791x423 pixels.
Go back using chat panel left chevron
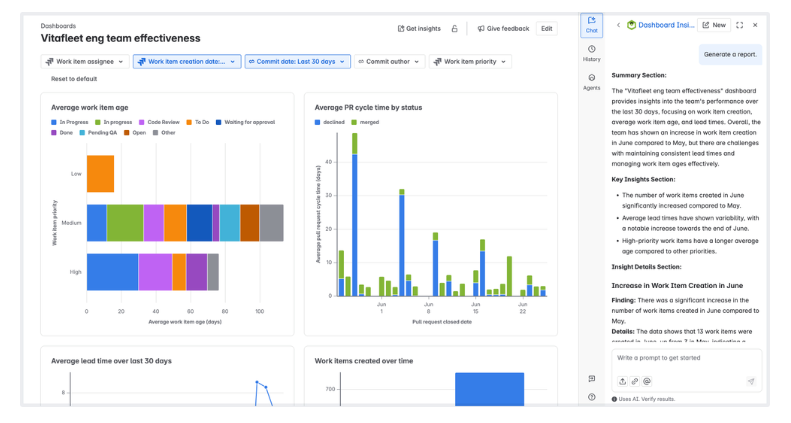tap(618, 25)
